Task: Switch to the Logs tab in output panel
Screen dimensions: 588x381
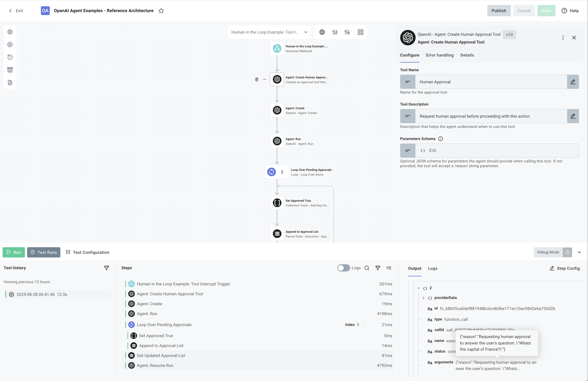Action: point(433,268)
